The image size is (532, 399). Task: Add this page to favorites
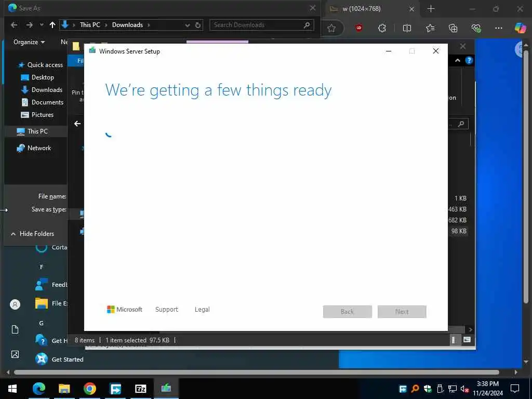(331, 29)
